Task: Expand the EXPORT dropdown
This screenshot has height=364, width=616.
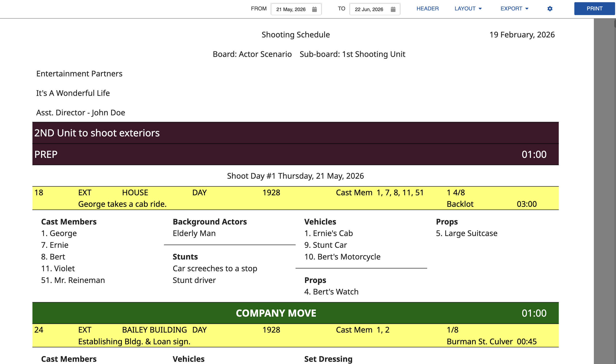Action: pos(514,9)
